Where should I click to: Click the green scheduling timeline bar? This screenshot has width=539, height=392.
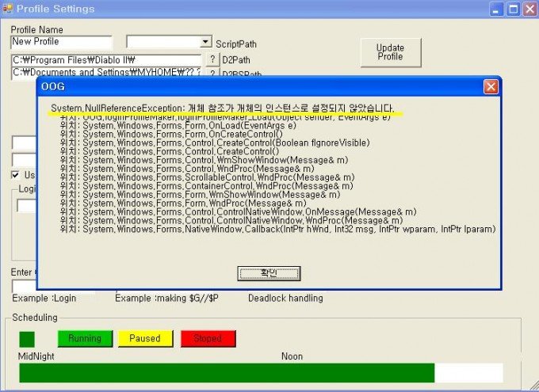point(227,373)
